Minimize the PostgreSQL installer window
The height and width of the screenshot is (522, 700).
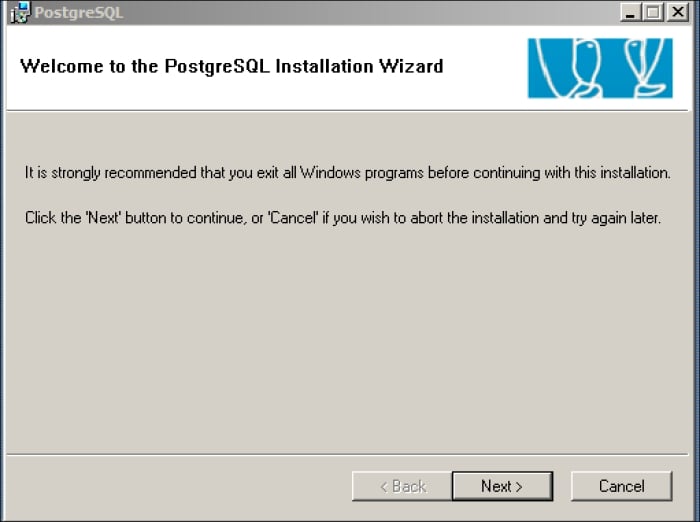point(631,13)
